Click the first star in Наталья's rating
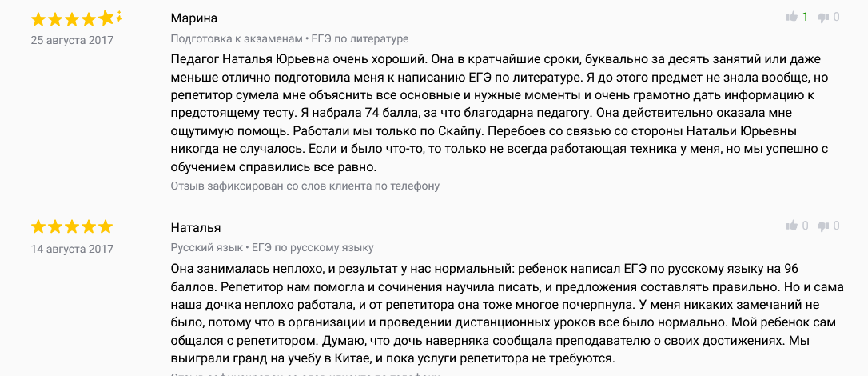Screen dimensions: 868x376 pos(38,227)
